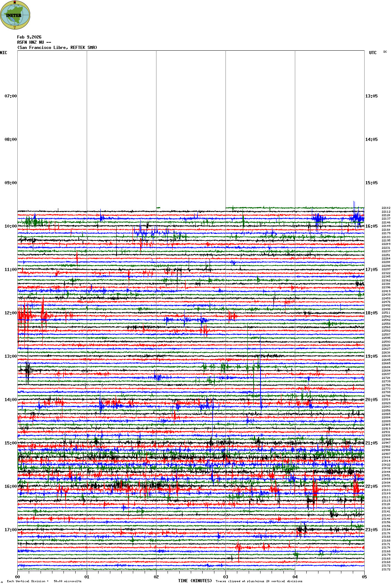Image resolution: width=392 pixels, height=586 pixels.
Task: Click the Feb 9,2026 date text
Action: 29,37
